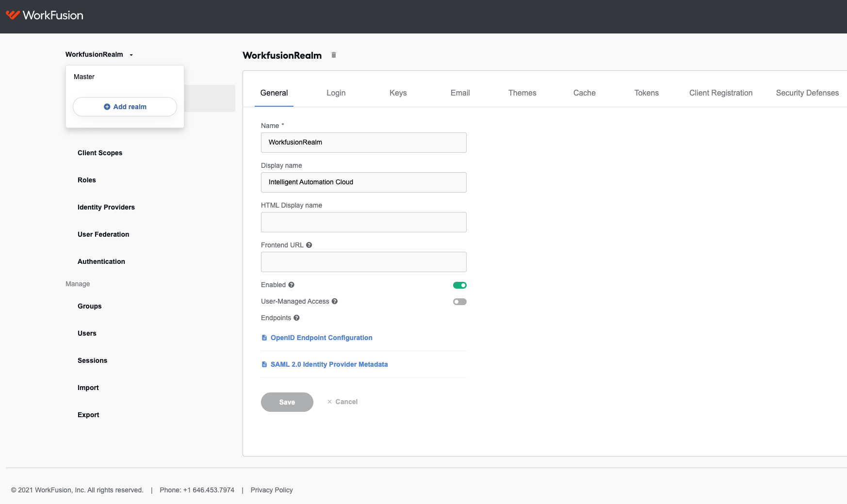847x504 pixels.
Task: Select the Themes tab
Action: 522,93
